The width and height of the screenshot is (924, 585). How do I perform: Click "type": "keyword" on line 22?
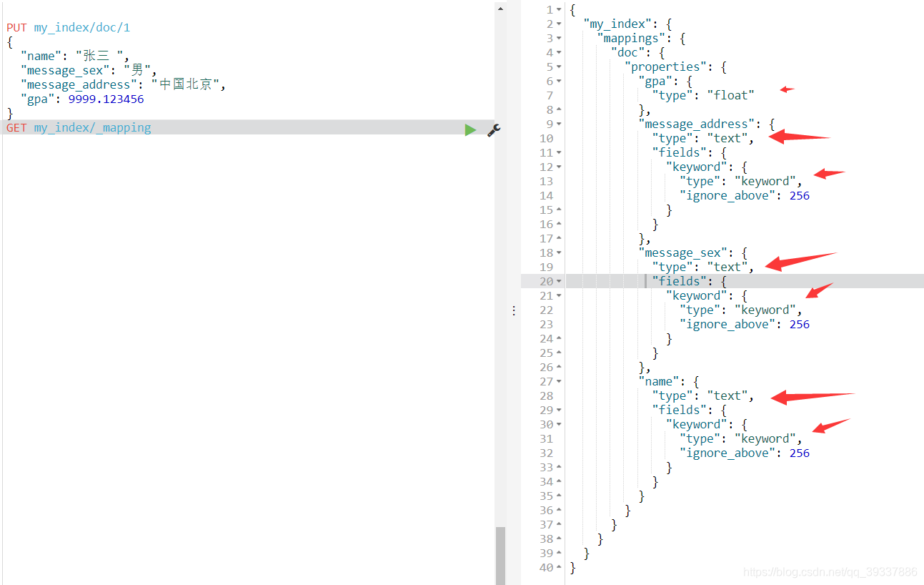coord(741,310)
